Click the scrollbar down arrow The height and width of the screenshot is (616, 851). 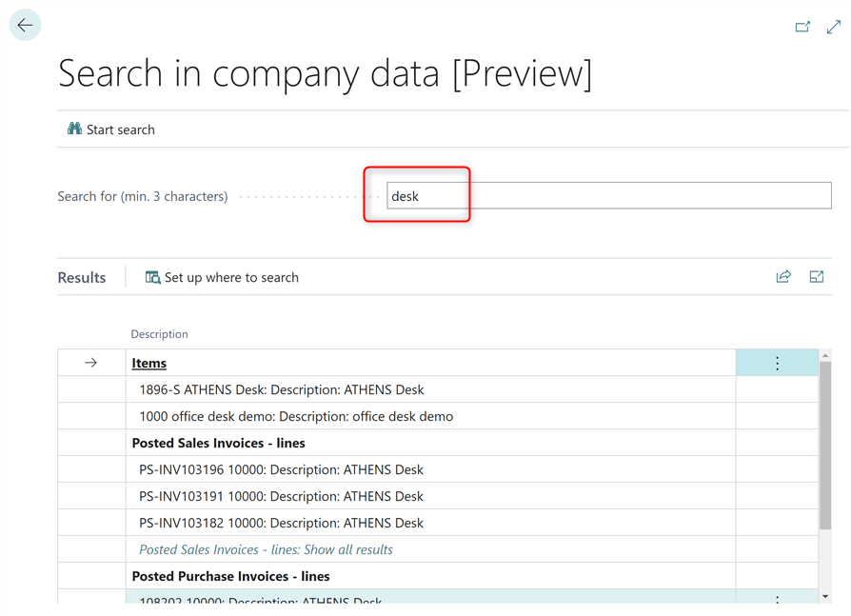[825, 596]
